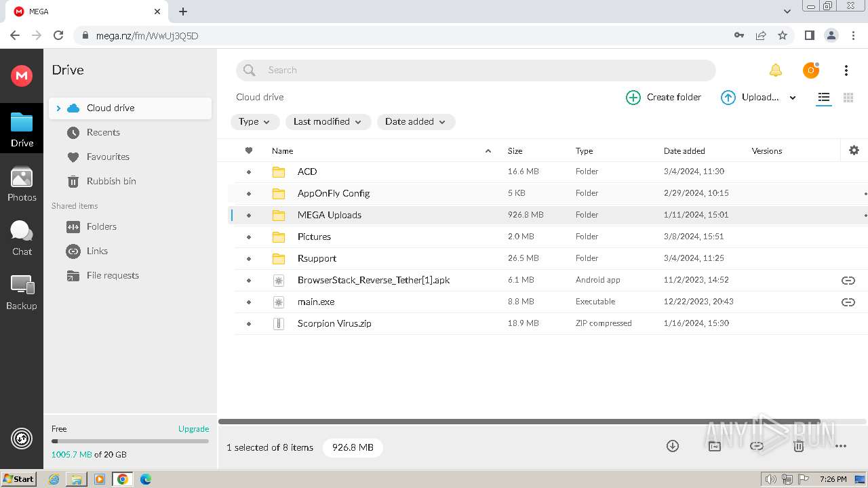Screen dimensions: 868x488
Task: Click the favourite heart column header
Action: (x=249, y=150)
